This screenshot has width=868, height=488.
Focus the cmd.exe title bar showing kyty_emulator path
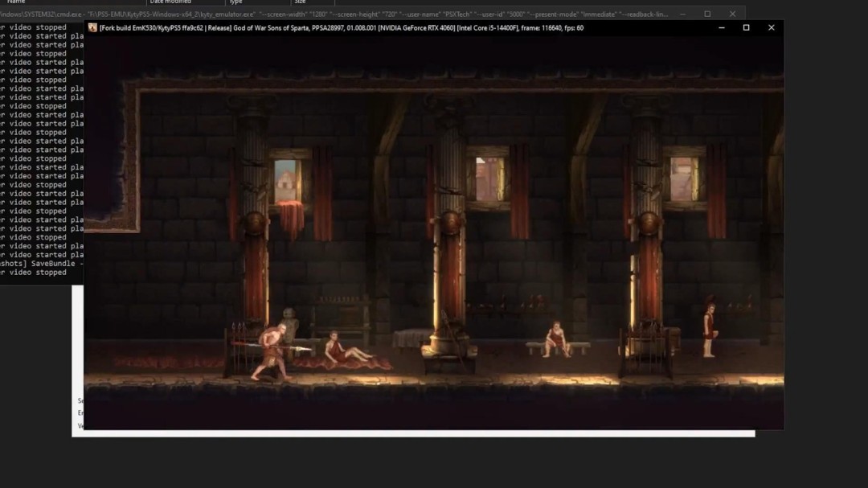[334, 14]
